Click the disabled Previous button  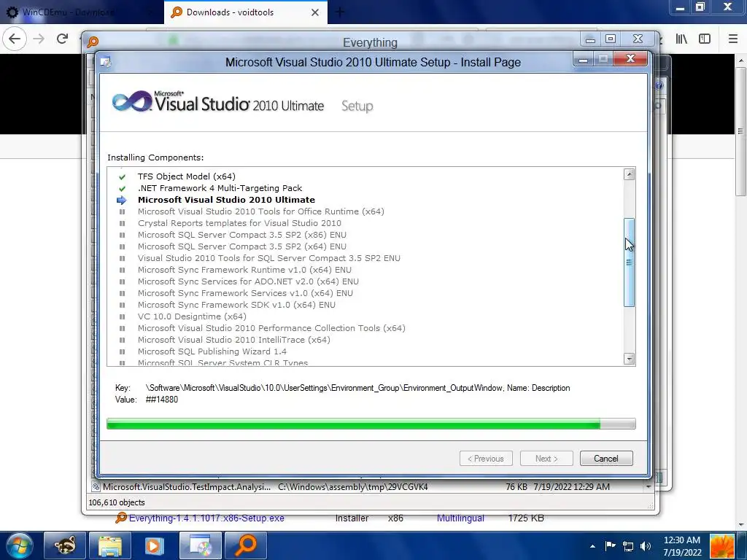coord(486,458)
